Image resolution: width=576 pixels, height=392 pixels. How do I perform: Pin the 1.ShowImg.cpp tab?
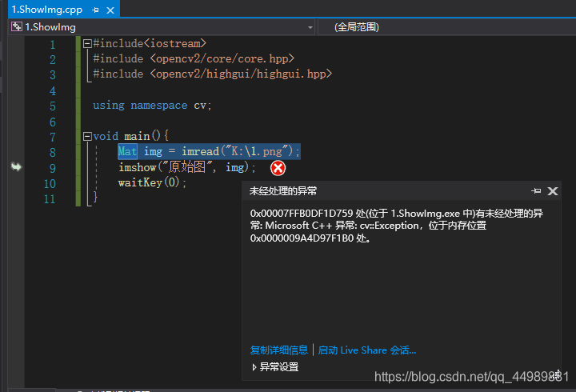[x=95, y=10]
